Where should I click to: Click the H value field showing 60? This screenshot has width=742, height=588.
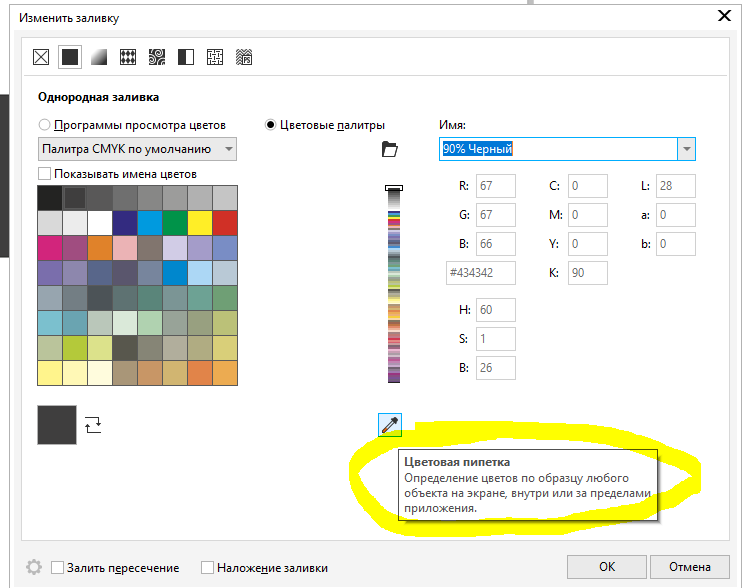495,309
